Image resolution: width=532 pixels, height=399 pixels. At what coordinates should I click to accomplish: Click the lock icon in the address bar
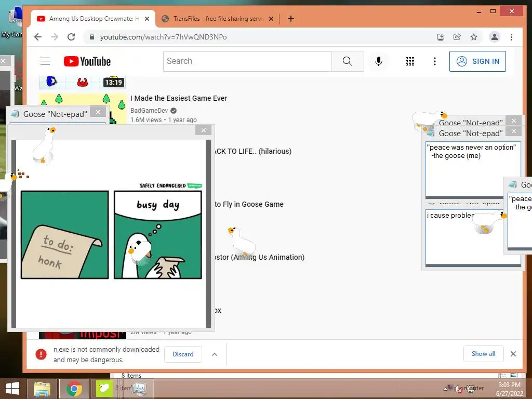pyautogui.click(x=91, y=37)
